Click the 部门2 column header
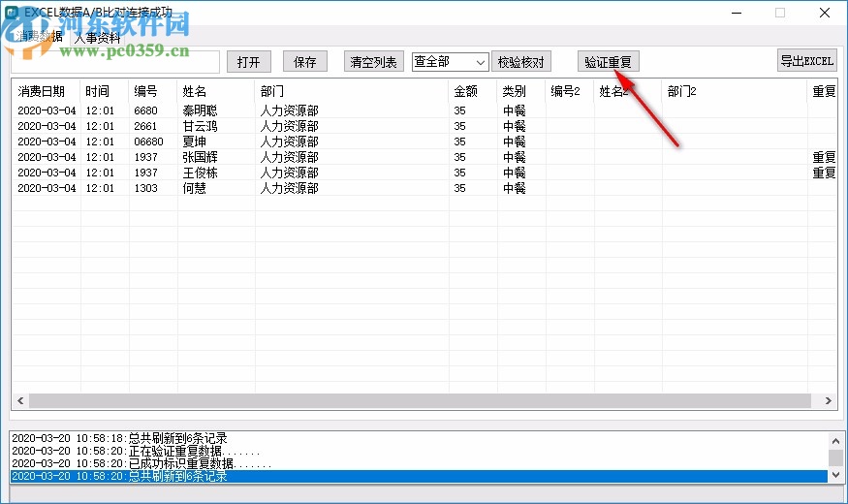 click(x=735, y=91)
